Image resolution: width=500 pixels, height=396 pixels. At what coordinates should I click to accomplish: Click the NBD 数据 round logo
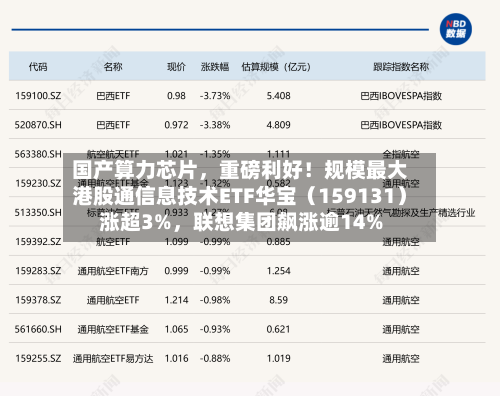(x=455, y=29)
